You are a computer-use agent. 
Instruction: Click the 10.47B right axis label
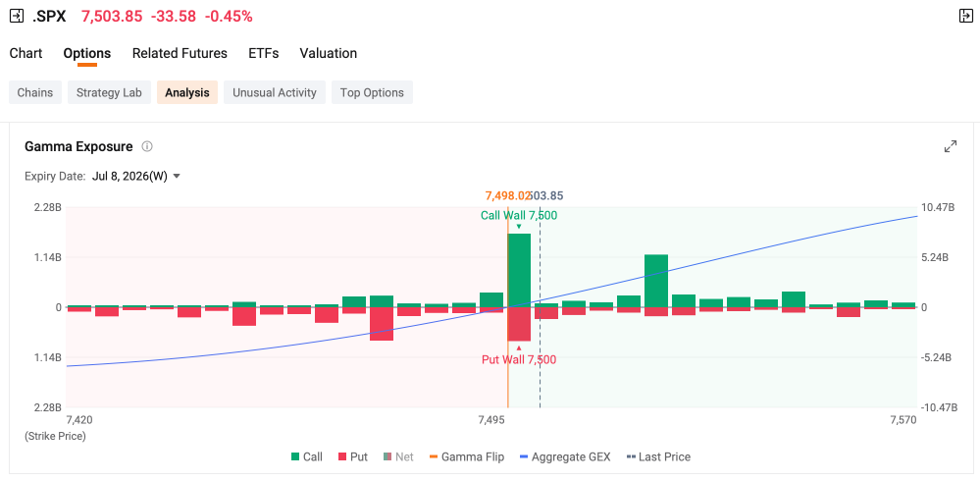point(938,207)
